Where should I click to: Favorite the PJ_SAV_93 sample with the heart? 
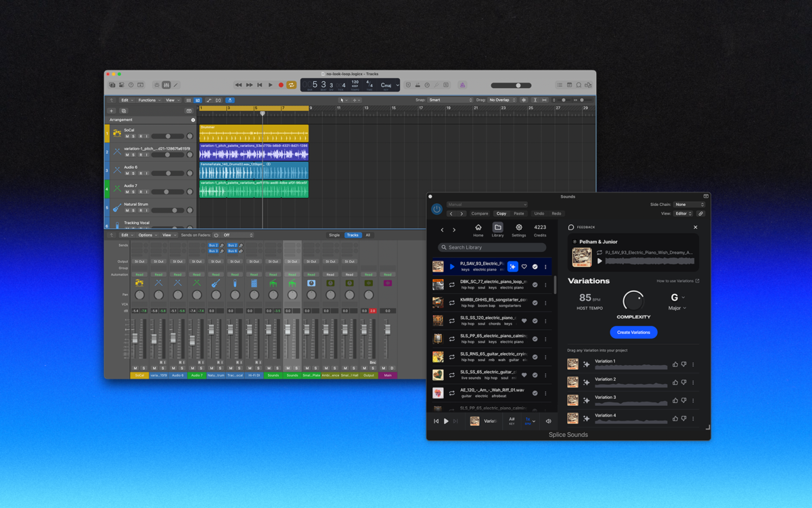coord(524,267)
